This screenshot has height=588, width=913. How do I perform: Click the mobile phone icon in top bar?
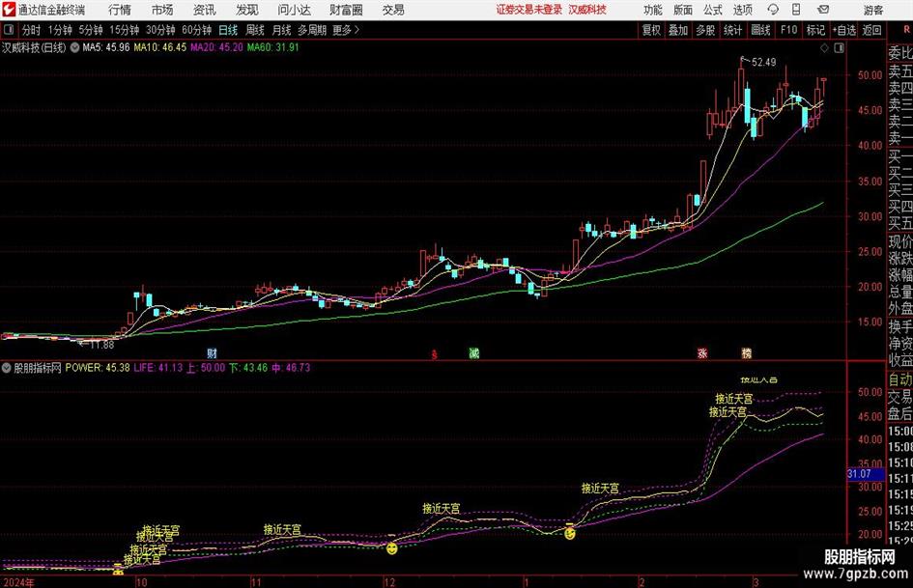click(796, 10)
